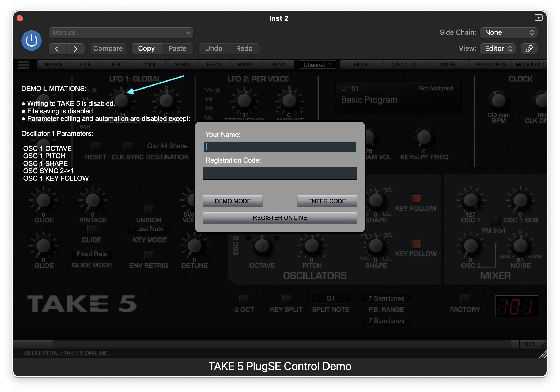560x392 pixels.
Task: Toggle the plug-in power button
Action: tap(32, 41)
